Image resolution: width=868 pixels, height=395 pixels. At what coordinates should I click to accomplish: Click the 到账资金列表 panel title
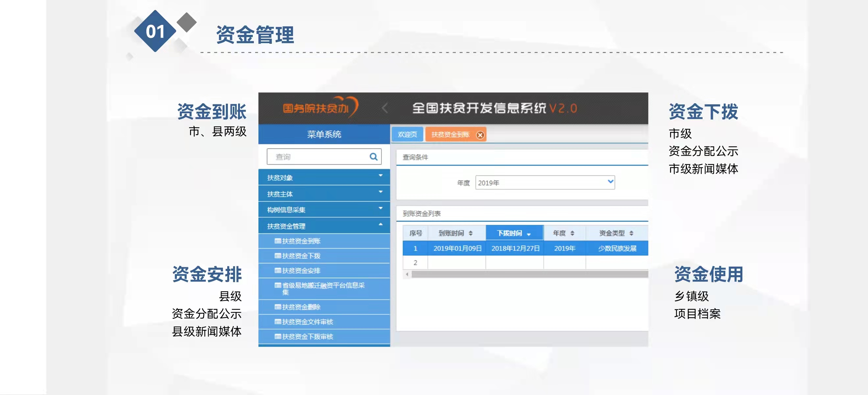pos(422,214)
